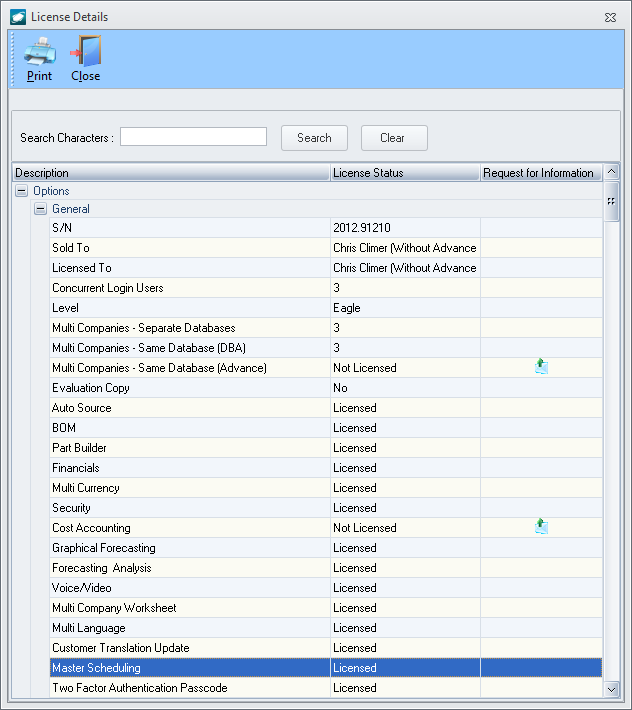The height and width of the screenshot is (710, 632).
Task: Select the Level row
Action: pos(326,308)
